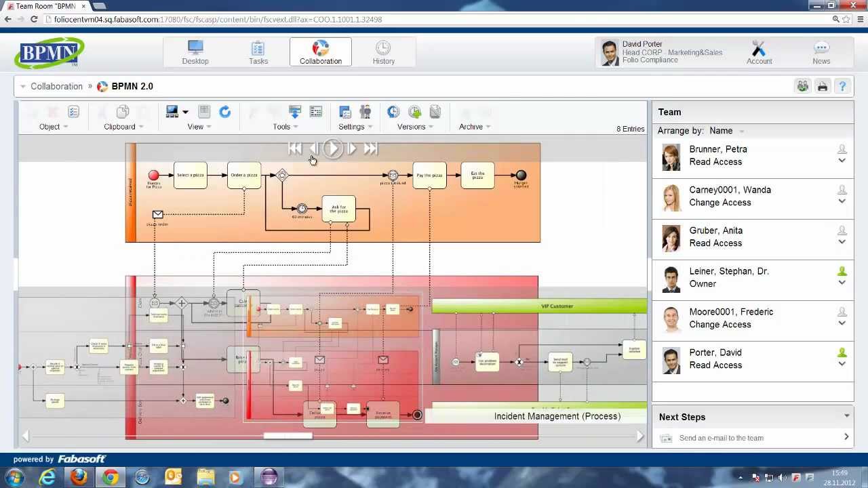Open the News speech bubble icon
This screenshot has width=868, height=488.
point(821,48)
